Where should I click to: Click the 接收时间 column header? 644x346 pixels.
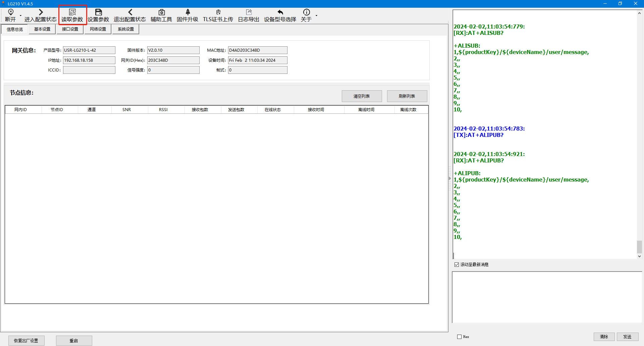coord(319,110)
